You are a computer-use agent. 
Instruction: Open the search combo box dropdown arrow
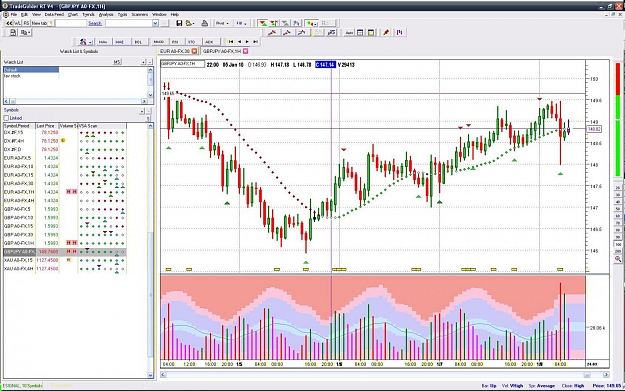point(155,23)
